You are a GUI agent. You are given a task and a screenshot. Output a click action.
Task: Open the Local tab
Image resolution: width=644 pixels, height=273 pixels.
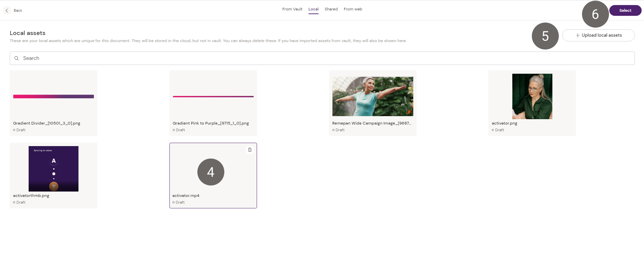pyautogui.click(x=313, y=9)
